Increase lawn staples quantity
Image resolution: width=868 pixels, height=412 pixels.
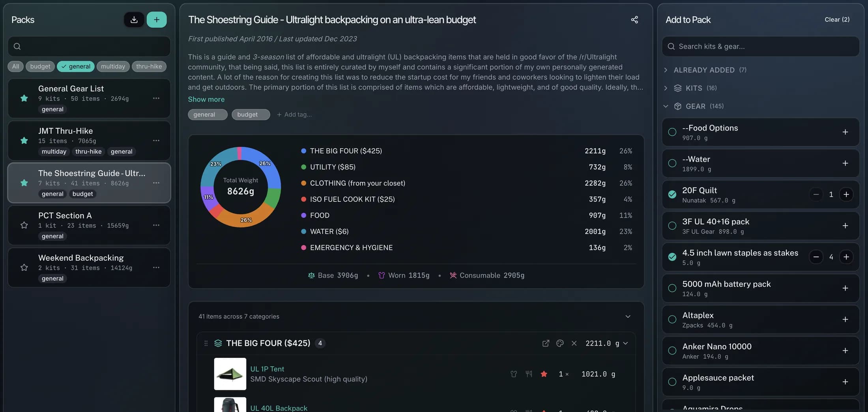pyautogui.click(x=846, y=257)
